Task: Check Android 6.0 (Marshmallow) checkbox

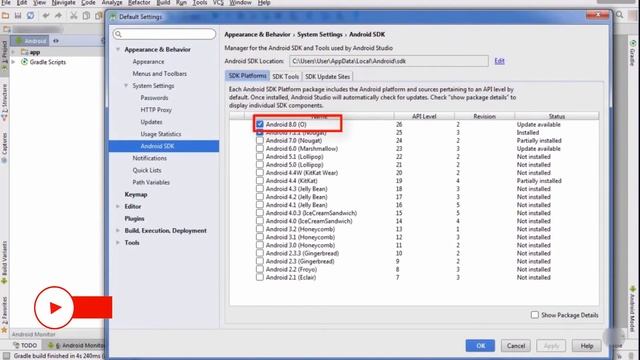Action: click(260, 149)
